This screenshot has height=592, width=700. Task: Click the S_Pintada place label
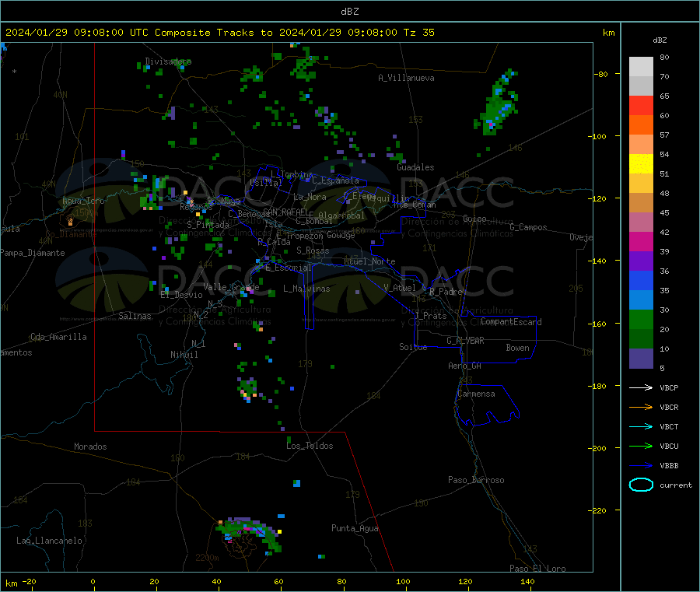click(x=208, y=225)
